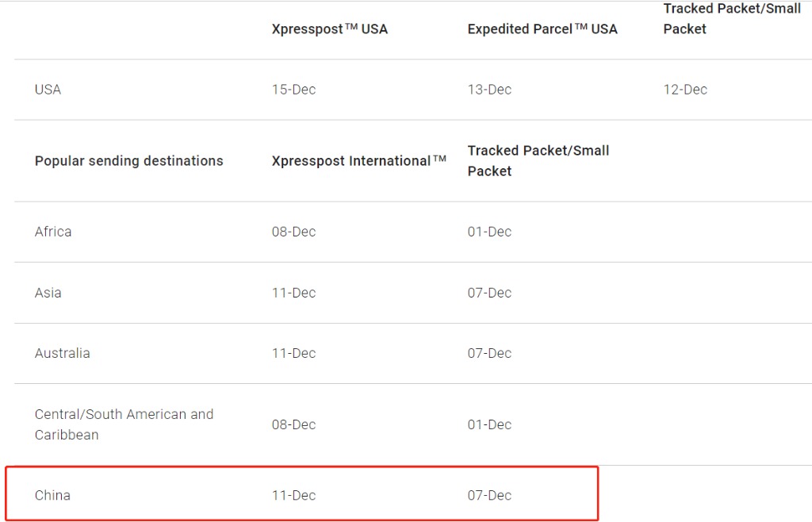Click Africa's 01-Dec Tracked Packet date
The image size is (812, 522).
coord(489,232)
